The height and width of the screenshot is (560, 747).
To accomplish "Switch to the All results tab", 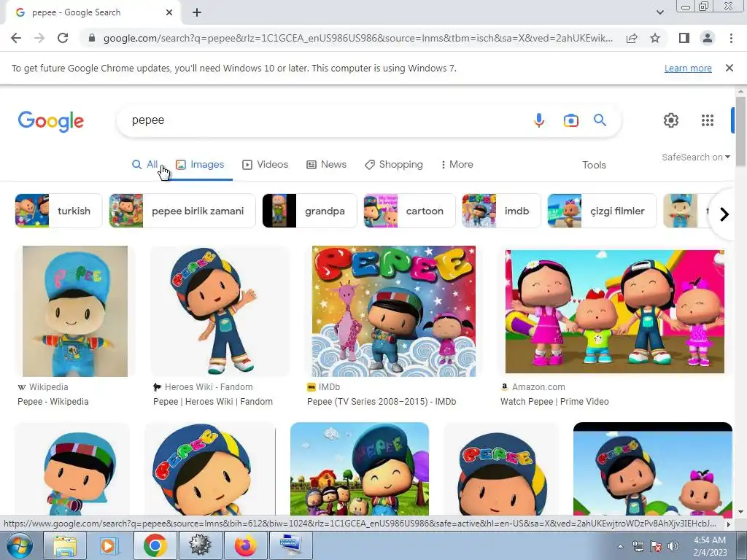I will (145, 165).
